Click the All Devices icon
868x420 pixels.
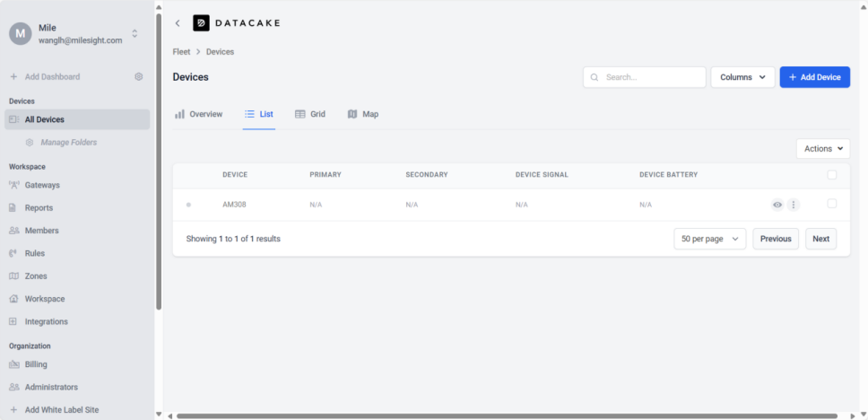click(13, 119)
